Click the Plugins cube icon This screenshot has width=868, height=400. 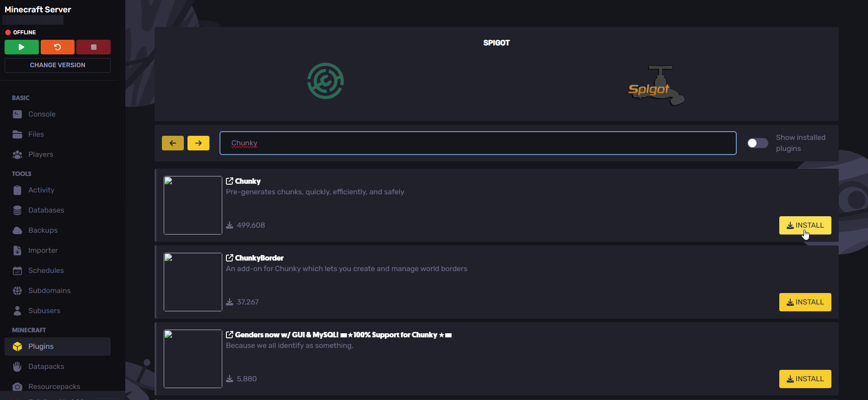click(17, 347)
